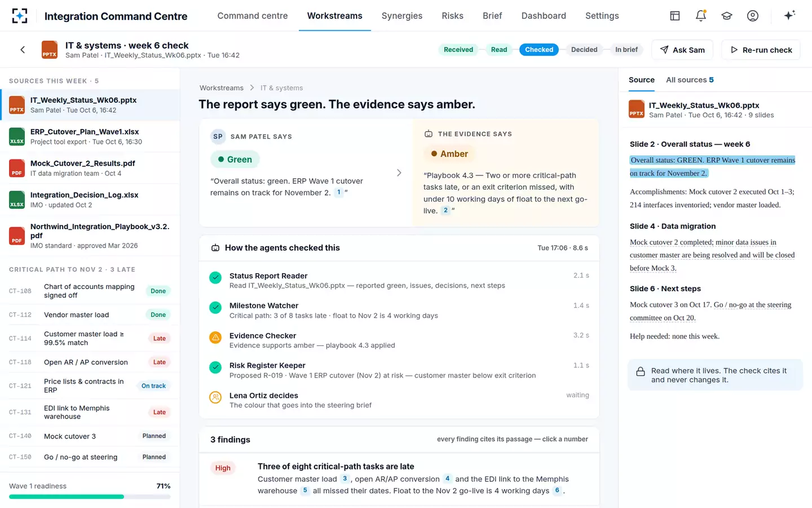Select the Checked stage pill

click(539, 50)
